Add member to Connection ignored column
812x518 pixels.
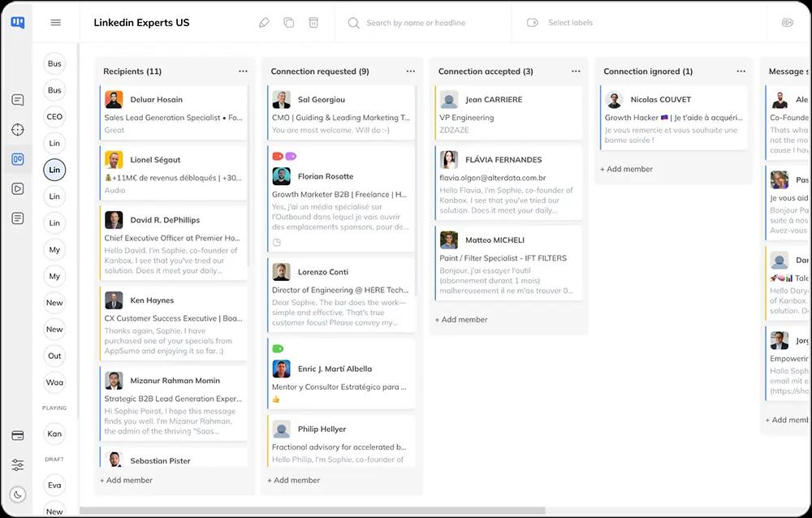(627, 169)
